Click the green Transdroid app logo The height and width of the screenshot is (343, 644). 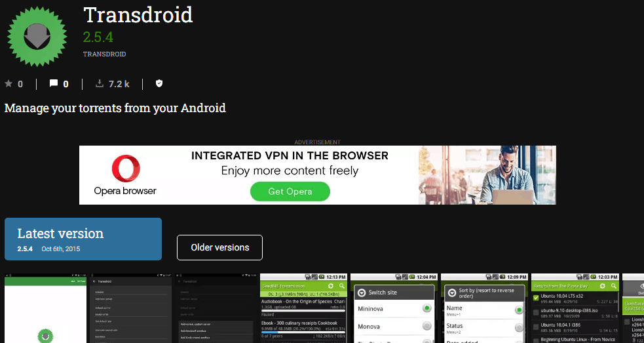[x=37, y=36]
